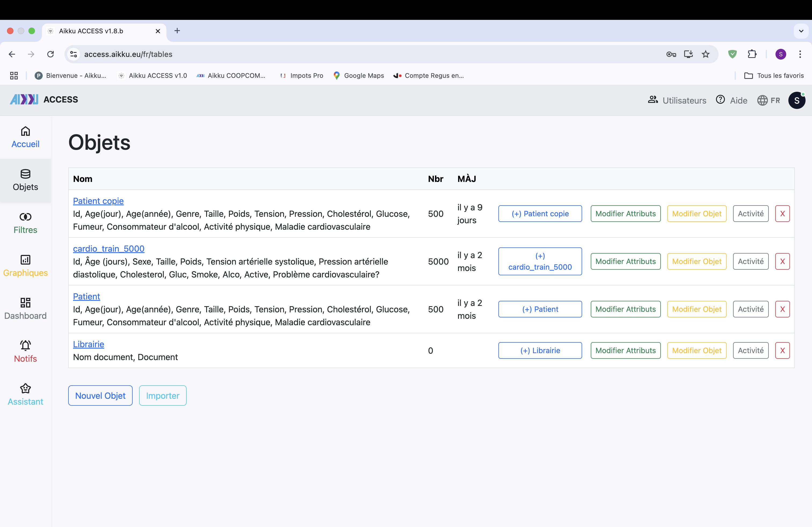Sort by Nom column header
This screenshot has width=812, height=527.
coord(82,179)
